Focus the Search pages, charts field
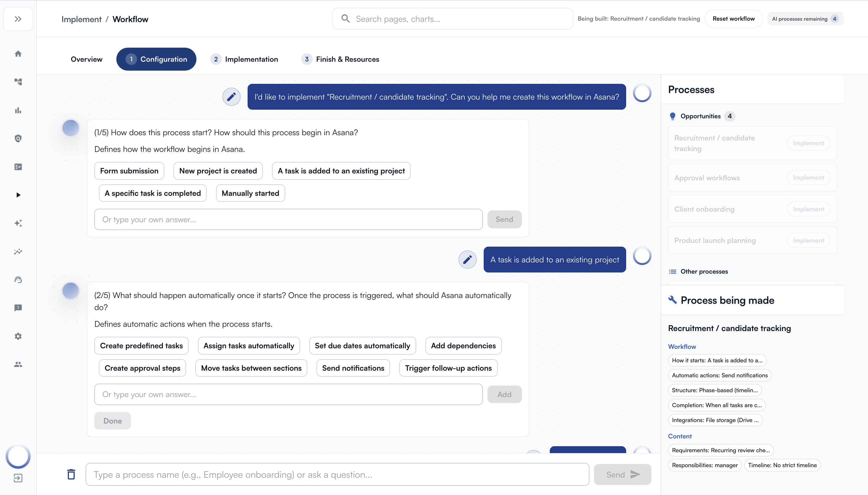 tap(452, 19)
